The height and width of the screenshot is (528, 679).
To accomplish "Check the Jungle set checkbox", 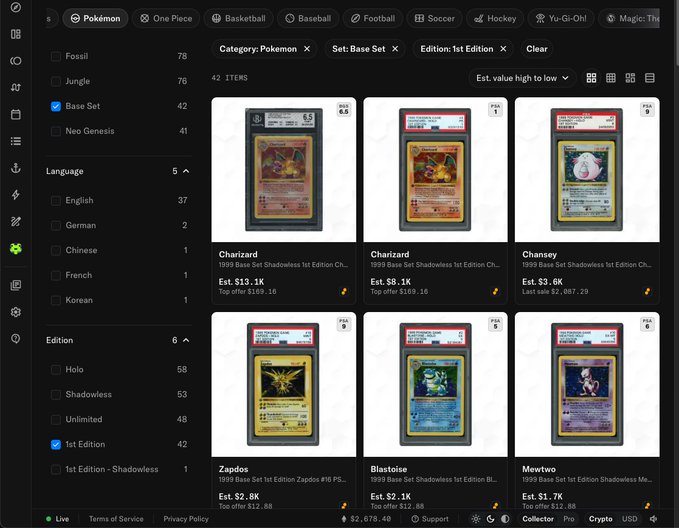I will click(x=55, y=81).
